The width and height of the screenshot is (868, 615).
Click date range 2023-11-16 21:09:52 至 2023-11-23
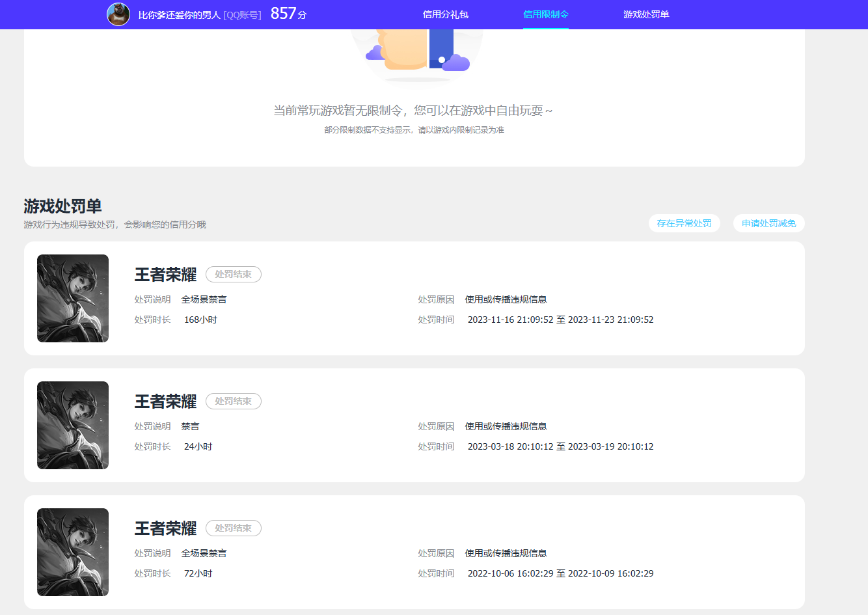[560, 320]
